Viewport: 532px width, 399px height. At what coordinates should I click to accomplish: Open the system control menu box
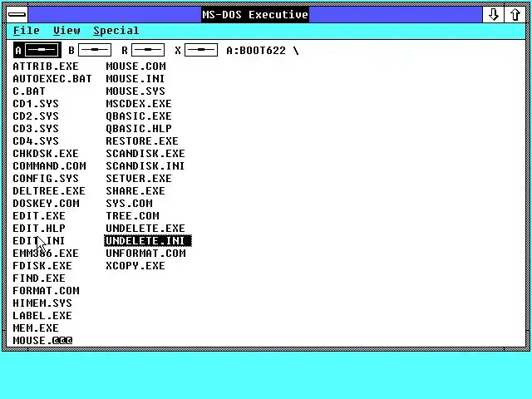[17, 15]
